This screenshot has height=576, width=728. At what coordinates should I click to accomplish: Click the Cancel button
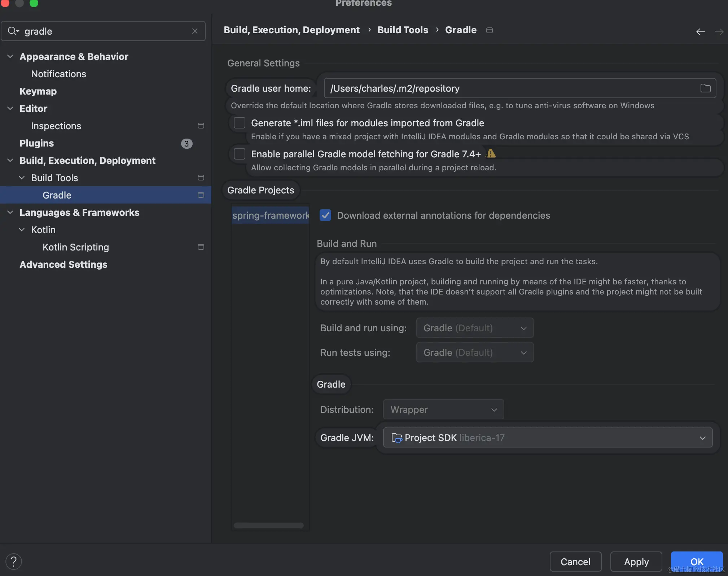pyautogui.click(x=575, y=562)
